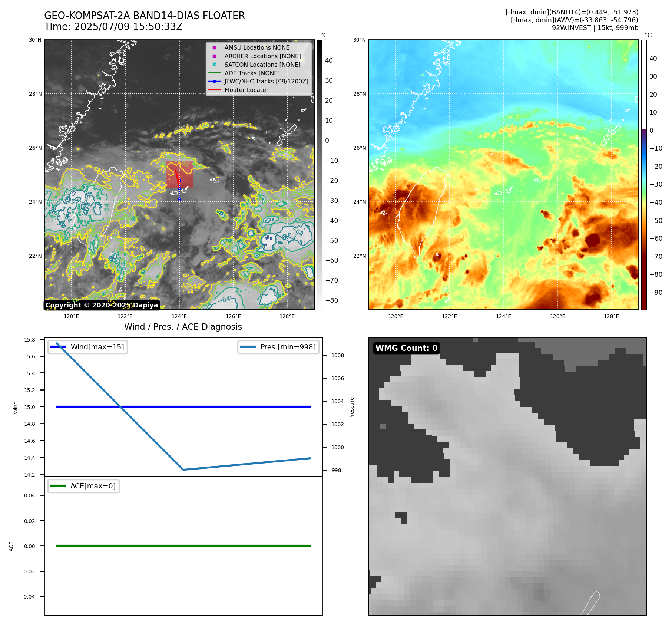Viewport: 672px width, 629px height.
Task: Click the grayscale BAND14 temperature colorbar
Action: [320, 175]
